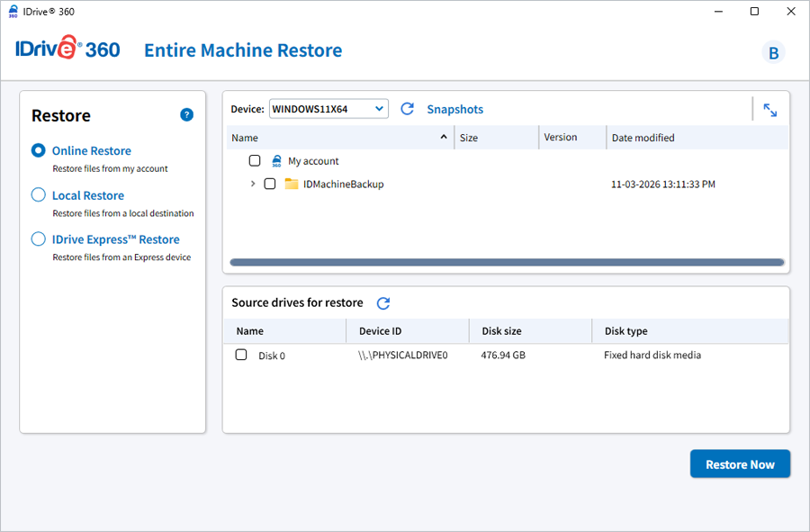The image size is (810, 532).
Task: Click the Entire Machine Restore heading
Action: pos(243,50)
